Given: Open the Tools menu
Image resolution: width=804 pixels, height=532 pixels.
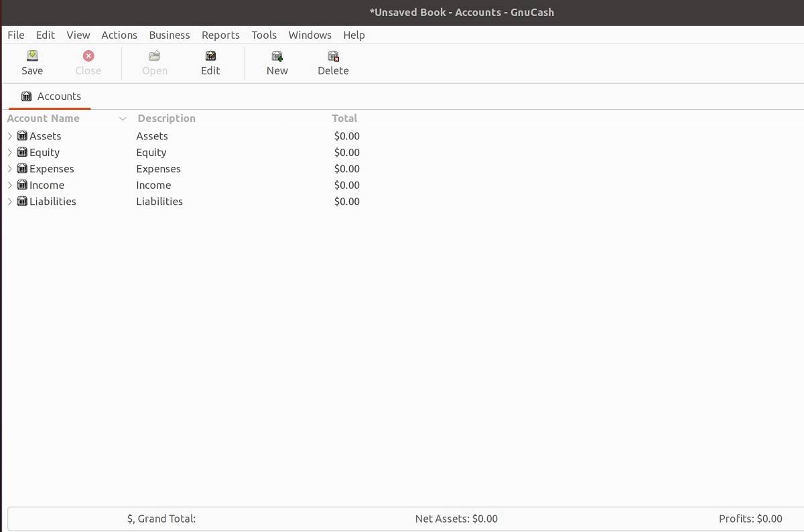Looking at the screenshot, I should tap(264, 35).
